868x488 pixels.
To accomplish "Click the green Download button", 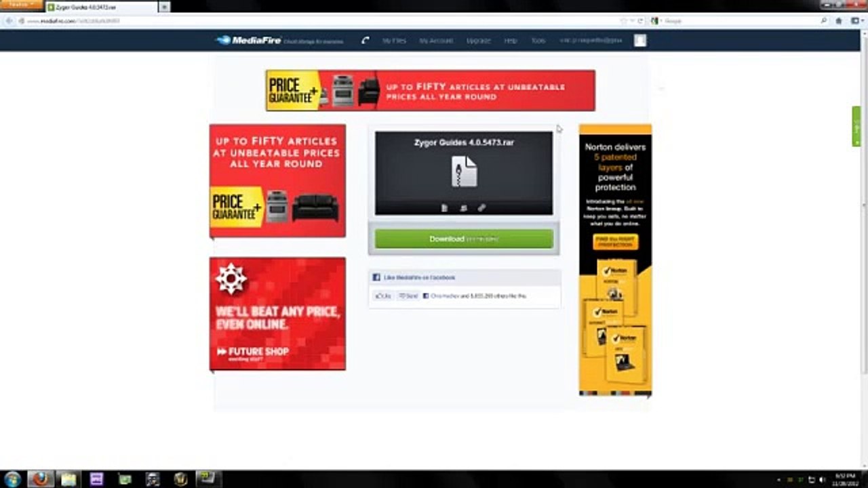I will click(x=464, y=239).
